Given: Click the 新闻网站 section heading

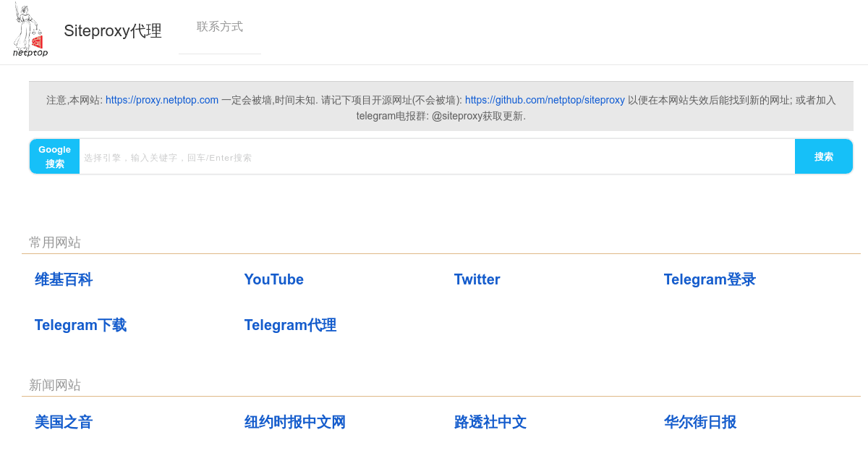Looking at the screenshot, I should [55, 385].
